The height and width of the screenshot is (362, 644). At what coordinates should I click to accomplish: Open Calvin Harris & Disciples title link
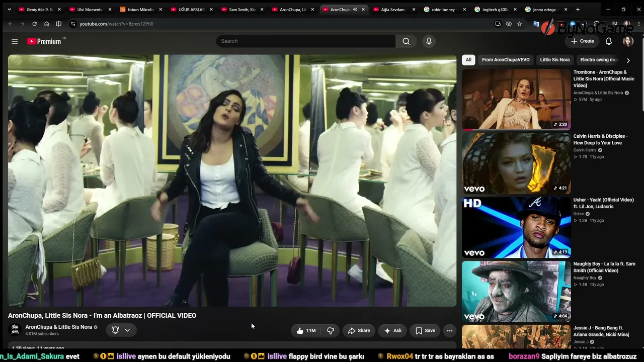(601, 139)
